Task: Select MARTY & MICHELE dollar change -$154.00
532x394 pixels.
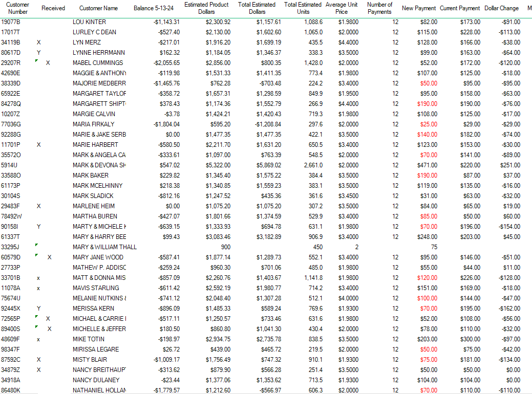Action: [509, 227]
